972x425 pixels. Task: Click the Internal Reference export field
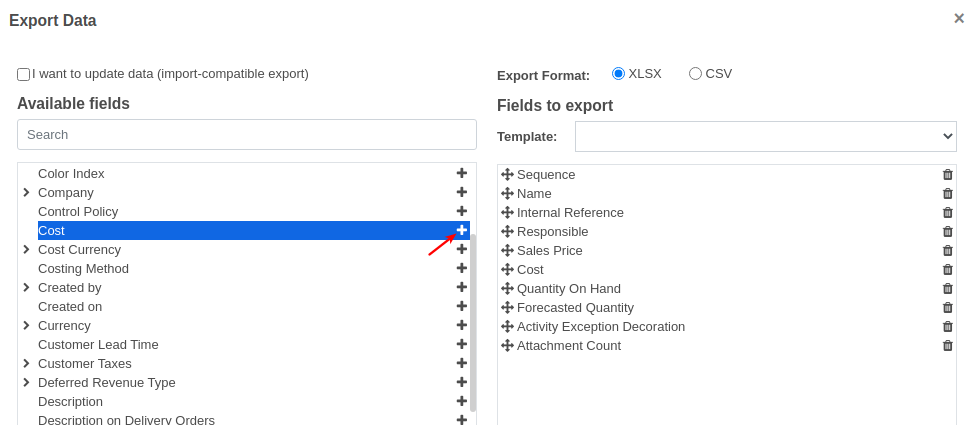click(x=570, y=213)
